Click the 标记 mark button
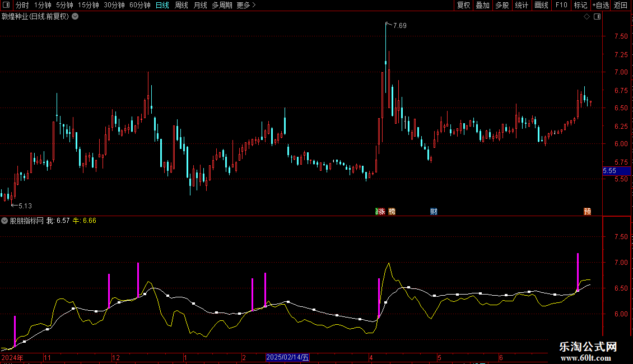633x364 pixels. [x=580, y=5]
